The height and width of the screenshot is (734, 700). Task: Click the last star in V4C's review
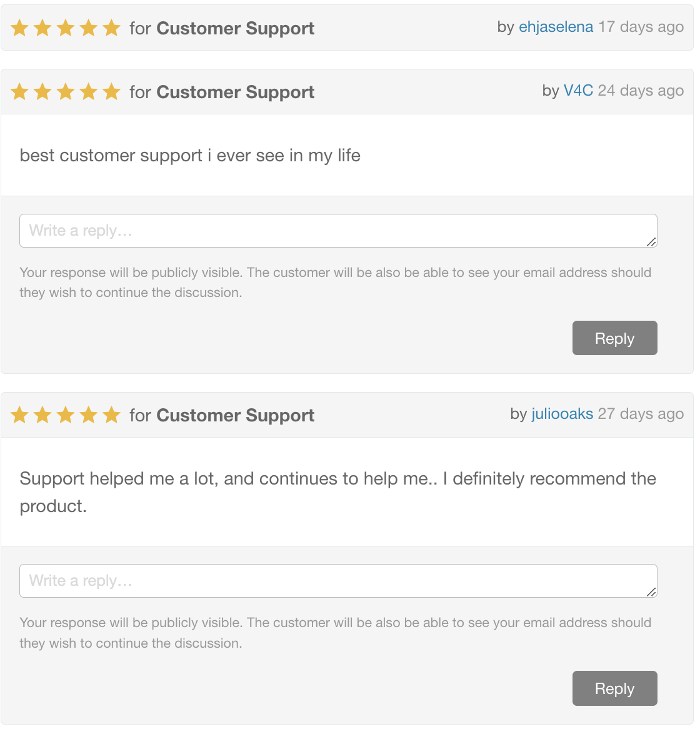111,92
